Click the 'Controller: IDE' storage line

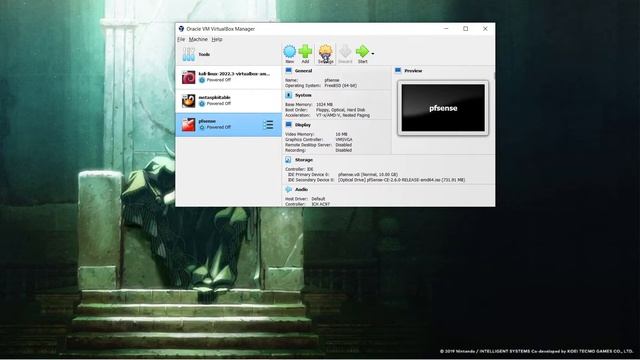click(299, 169)
